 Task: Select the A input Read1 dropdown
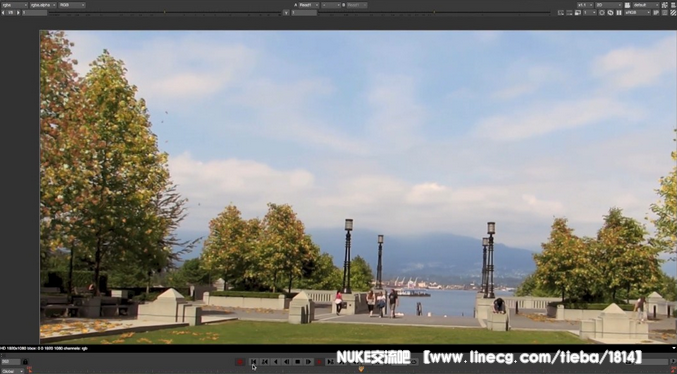point(309,5)
